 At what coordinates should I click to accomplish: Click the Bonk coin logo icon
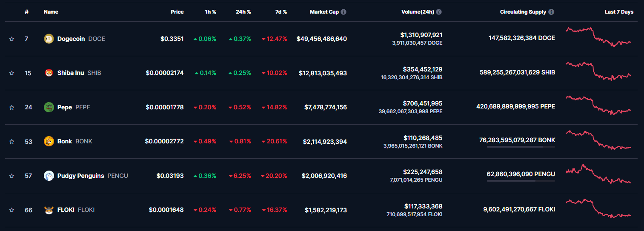click(49, 141)
